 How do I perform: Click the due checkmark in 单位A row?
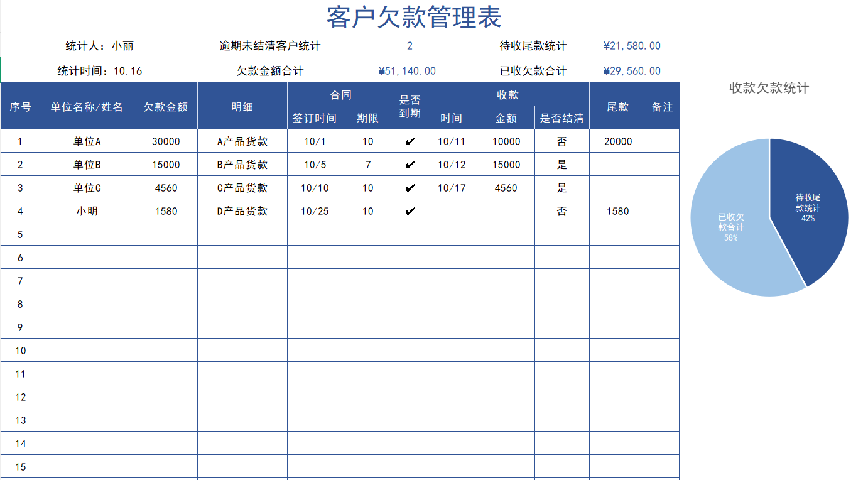[410, 141]
